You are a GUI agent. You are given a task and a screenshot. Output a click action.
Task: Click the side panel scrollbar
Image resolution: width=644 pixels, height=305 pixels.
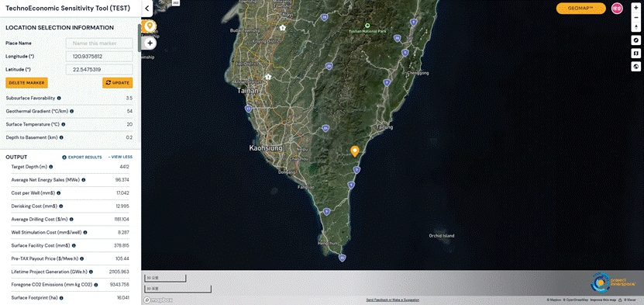[139, 37]
